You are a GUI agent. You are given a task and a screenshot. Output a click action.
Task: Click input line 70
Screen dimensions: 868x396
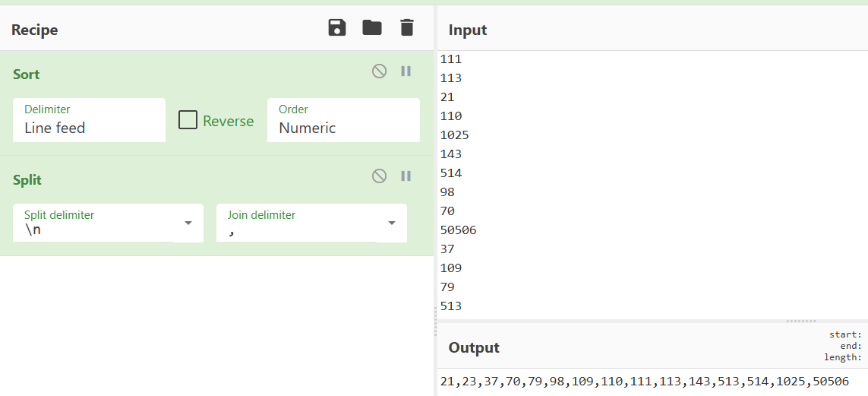click(x=447, y=211)
